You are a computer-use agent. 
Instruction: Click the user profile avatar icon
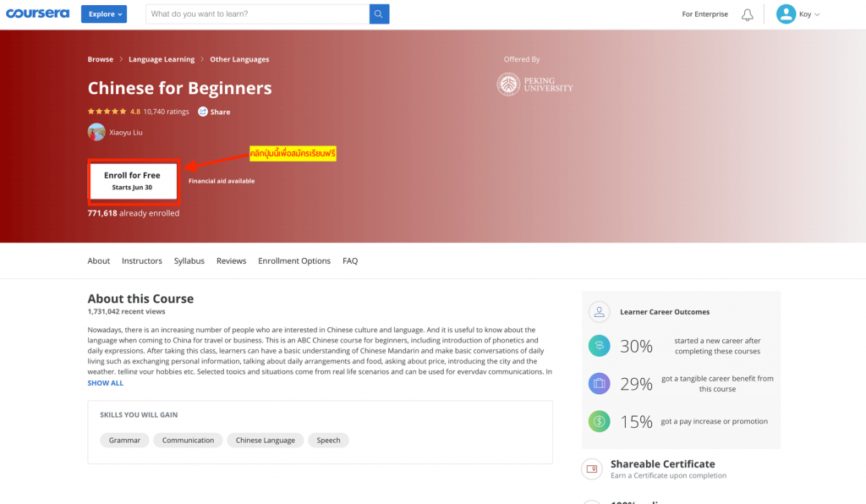[x=786, y=14]
